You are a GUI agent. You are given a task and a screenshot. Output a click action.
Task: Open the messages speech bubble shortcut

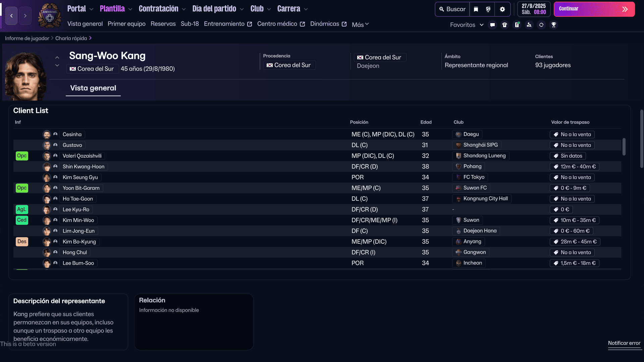click(492, 25)
